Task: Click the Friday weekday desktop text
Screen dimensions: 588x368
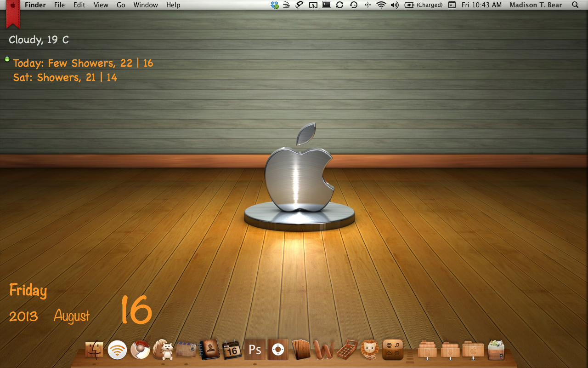Action: click(28, 291)
